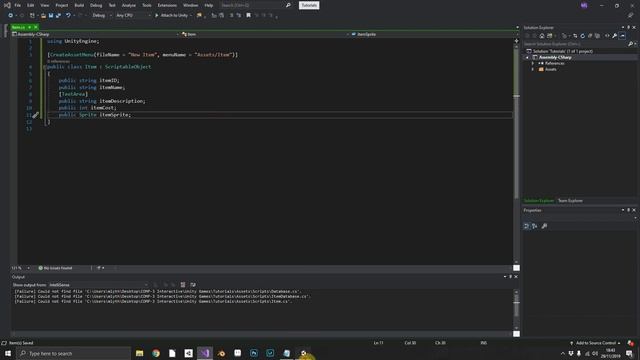Click the Visual Studio search box

pos(256,5)
